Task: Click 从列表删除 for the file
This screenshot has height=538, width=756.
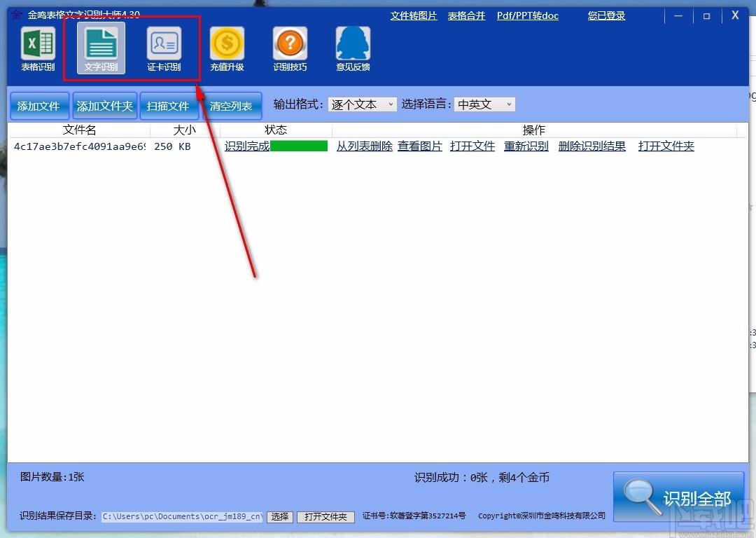Action: click(365, 146)
